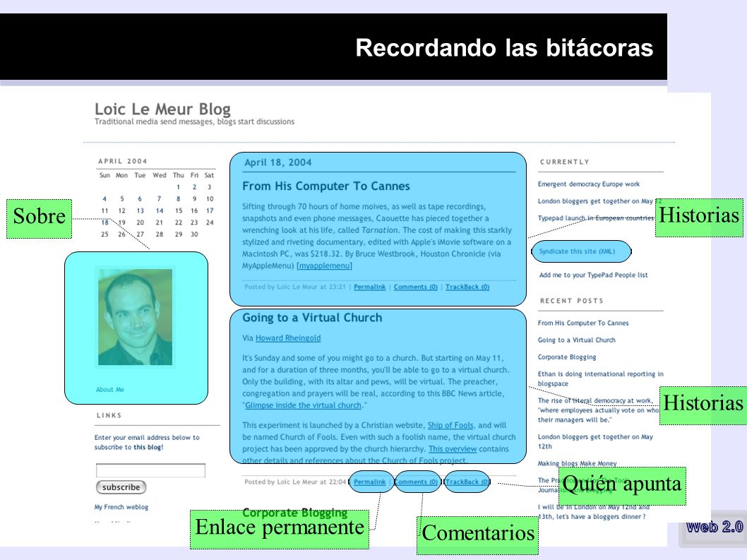
Task: Open the post title From His Computer To Cannes
Action: 326,186
